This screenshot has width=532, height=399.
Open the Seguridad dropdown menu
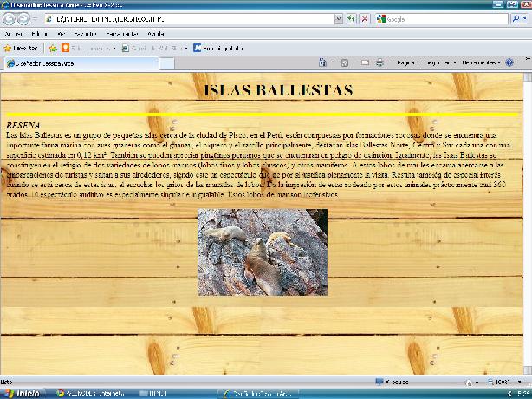[x=441, y=62]
